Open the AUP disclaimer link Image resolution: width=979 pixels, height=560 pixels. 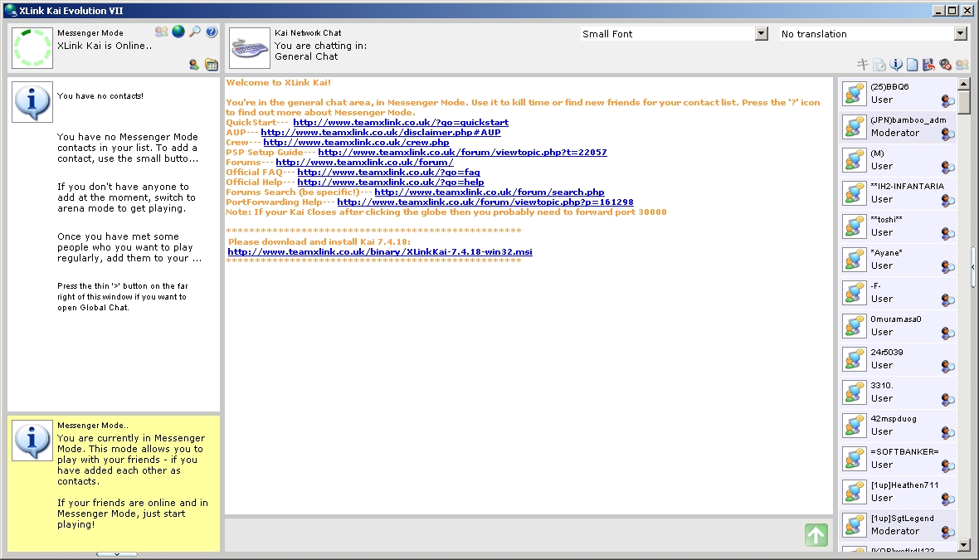pos(381,133)
